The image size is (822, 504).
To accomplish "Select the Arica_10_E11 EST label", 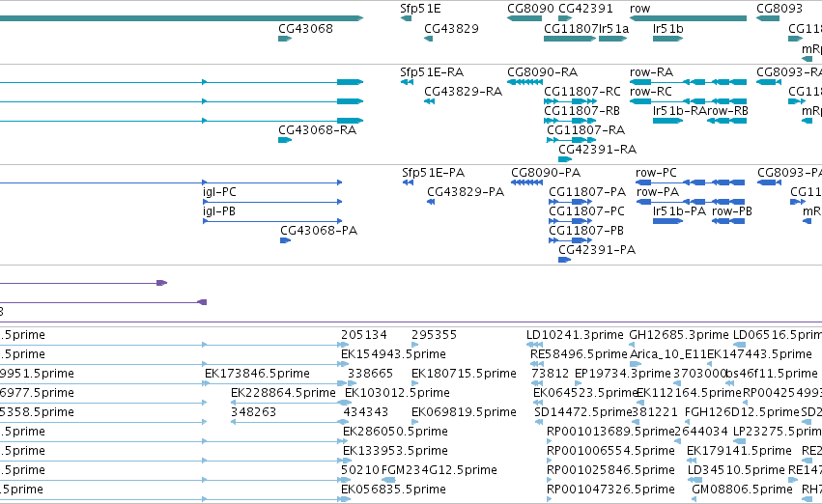I will (668, 354).
